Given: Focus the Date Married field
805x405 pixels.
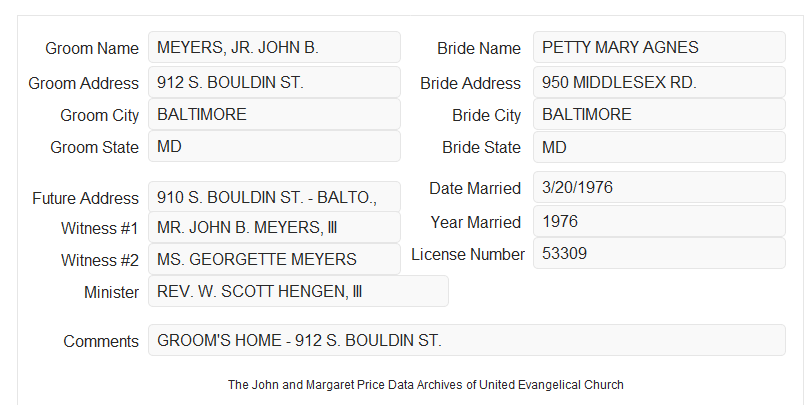Looking at the screenshot, I should [x=659, y=187].
